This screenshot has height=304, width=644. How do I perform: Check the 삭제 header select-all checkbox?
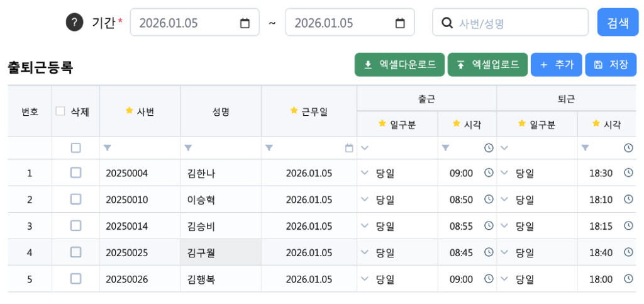point(60,111)
